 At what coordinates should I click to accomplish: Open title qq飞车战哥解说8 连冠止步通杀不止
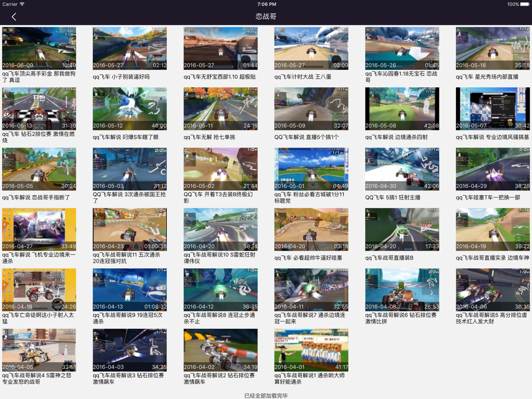pos(219,318)
